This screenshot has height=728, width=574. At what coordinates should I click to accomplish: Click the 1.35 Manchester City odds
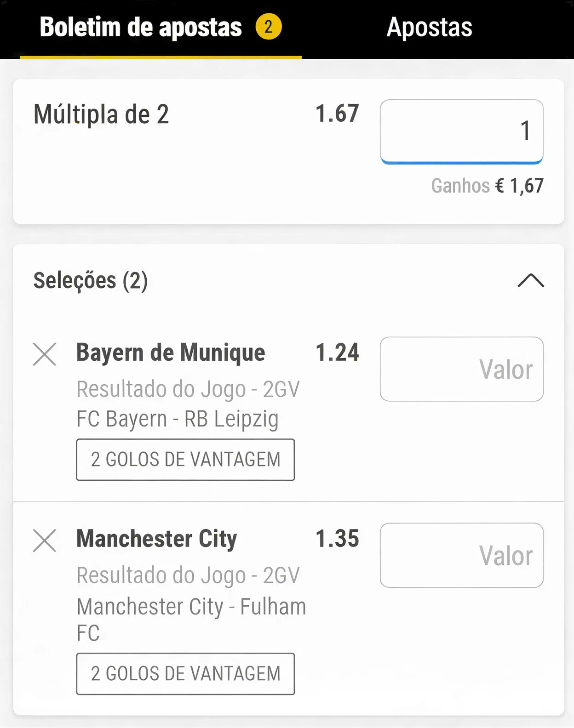pos(337,539)
